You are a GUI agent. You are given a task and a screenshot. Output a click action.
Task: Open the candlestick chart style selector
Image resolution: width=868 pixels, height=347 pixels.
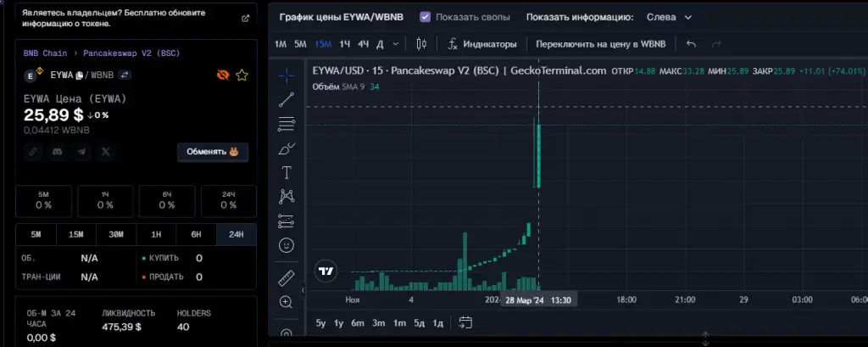pos(421,44)
